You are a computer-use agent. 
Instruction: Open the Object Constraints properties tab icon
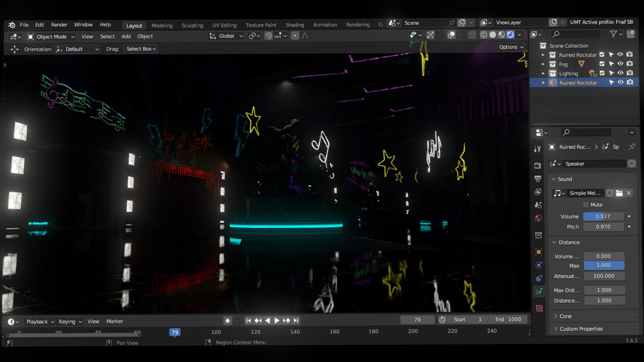(x=539, y=278)
